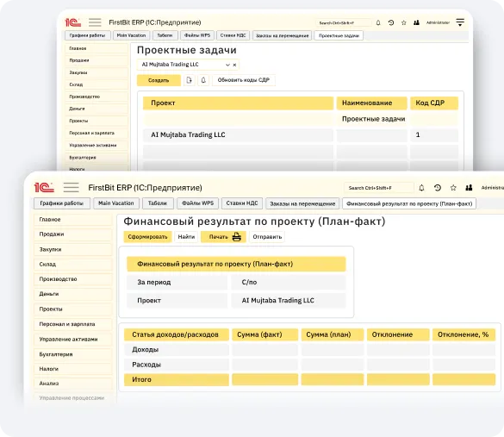The image size is (504, 437).
Task: Click the favorites star in the upper window header
Action: [x=404, y=22]
